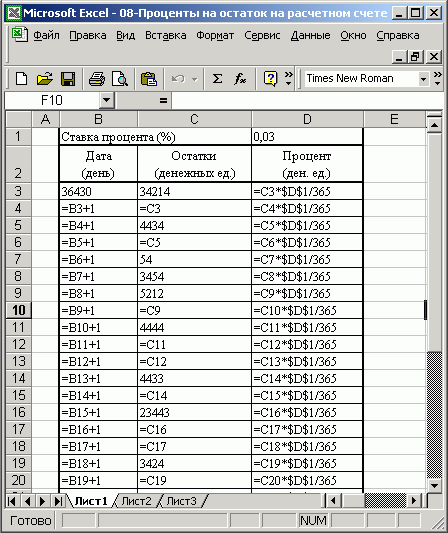Image resolution: width=448 pixels, height=533 pixels.
Task: Select row 3 header
Action: [19, 191]
